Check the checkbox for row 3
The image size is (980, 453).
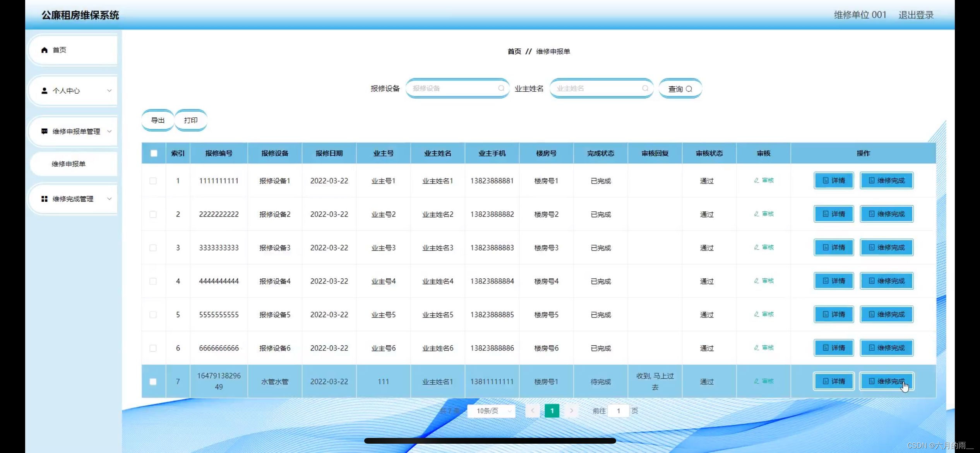153,248
